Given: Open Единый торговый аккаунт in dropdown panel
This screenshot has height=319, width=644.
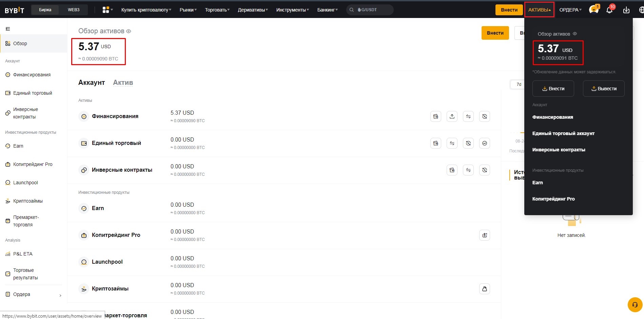Looking at the screenshot, I should (x=563, y=133).
